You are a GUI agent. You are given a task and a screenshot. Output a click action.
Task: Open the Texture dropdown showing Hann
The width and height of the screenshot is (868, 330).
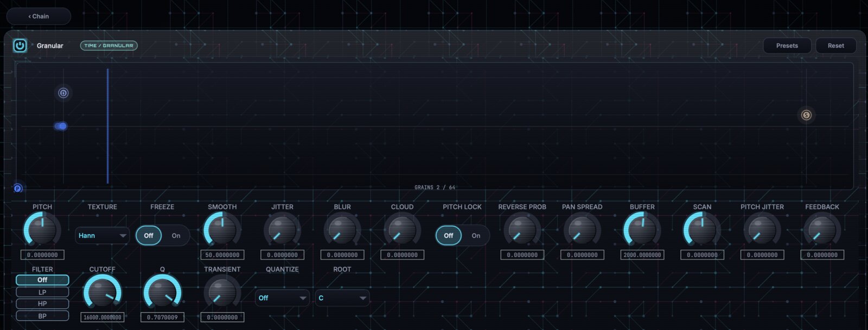coord(103,236)
